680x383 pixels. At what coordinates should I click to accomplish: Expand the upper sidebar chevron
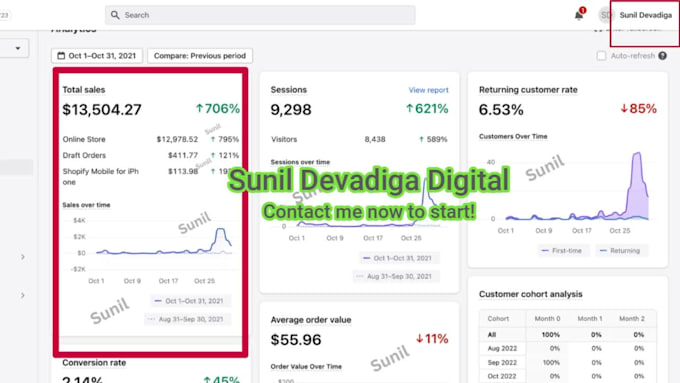[23, 257]
